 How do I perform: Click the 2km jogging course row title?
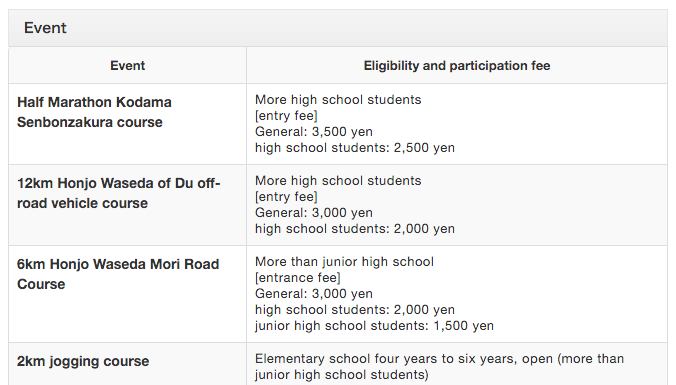pyautogui.click(x=83, y=361)
